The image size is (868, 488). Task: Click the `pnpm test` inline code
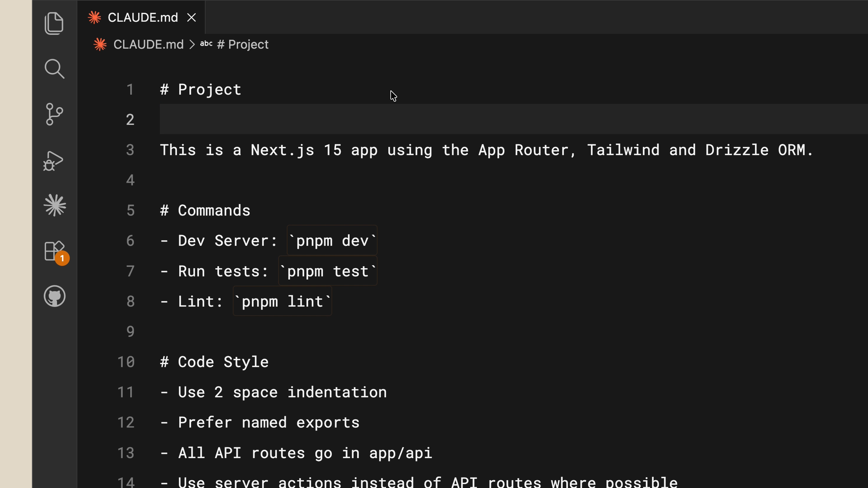click(x=328, y=271)
